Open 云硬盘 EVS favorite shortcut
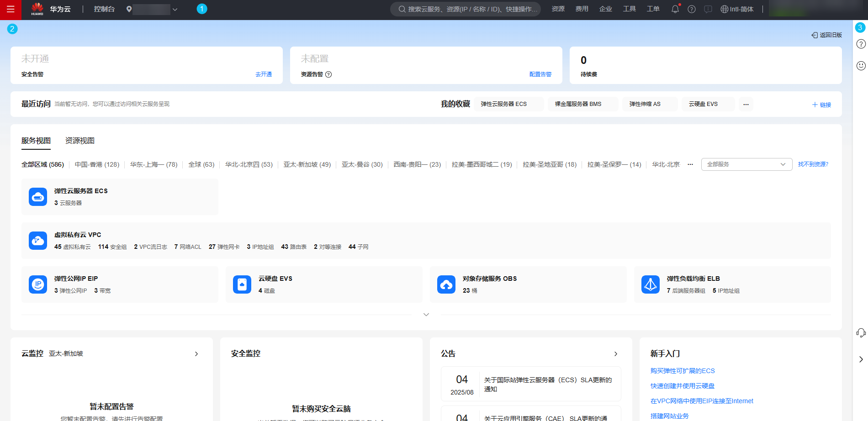Image resolution: width=868 pixels, height=421 pixels. coord(708,104)
